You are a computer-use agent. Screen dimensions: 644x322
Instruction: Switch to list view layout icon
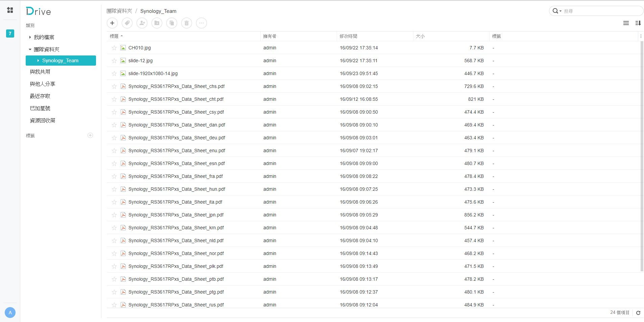coord(626,23)
